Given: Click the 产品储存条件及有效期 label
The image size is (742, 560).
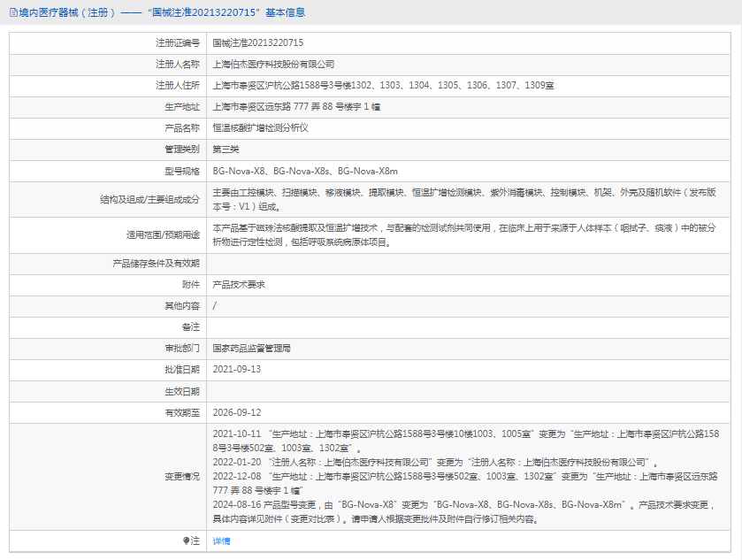Looking at the screenshot, I should coord(157,264).
